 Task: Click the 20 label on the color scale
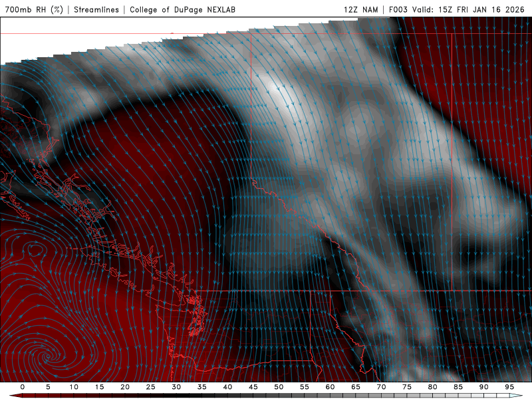tap(125, 387)
